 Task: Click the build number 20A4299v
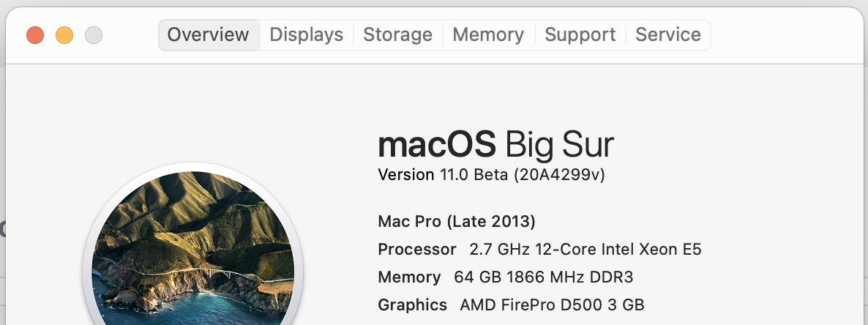click(x=559, y=175)
